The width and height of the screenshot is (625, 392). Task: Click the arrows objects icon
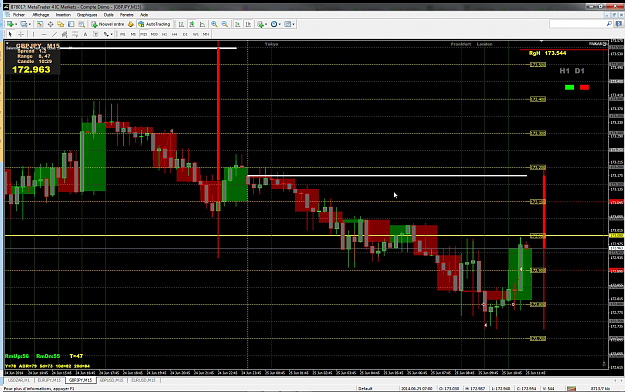pyautogui.click(x=106, y=34)
